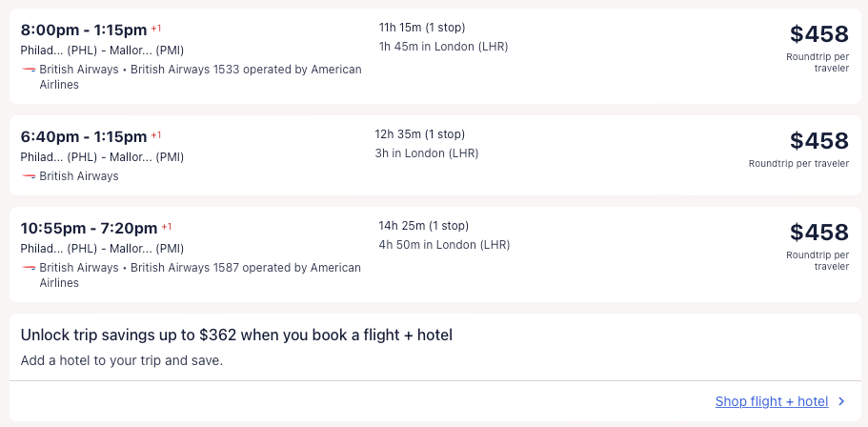Click 14h 25m (1 stop) duration text
Viewport: 868px width, 427px height.
423,226
